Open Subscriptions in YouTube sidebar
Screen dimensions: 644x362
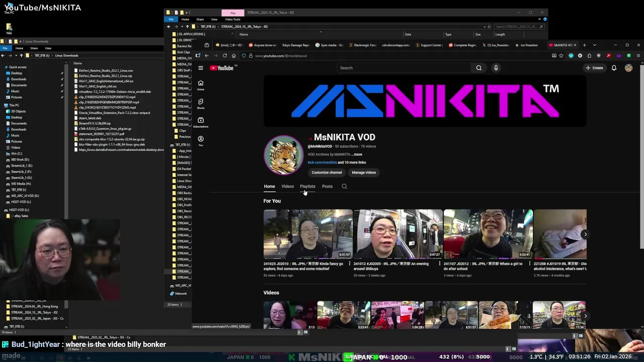pos(200,122)
